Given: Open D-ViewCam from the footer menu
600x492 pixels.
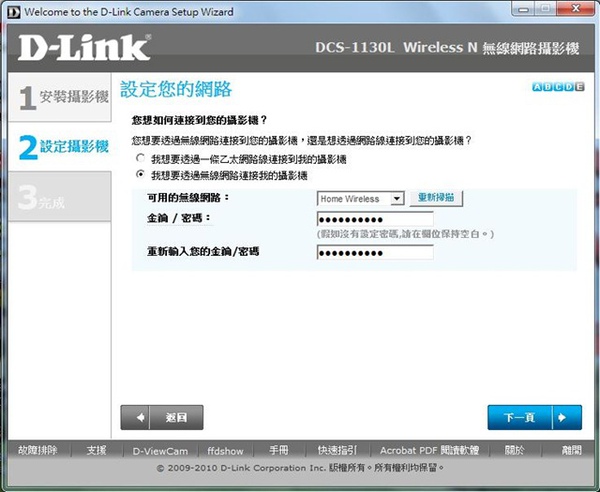Looking at the screenshot, I should coord(160,451).
